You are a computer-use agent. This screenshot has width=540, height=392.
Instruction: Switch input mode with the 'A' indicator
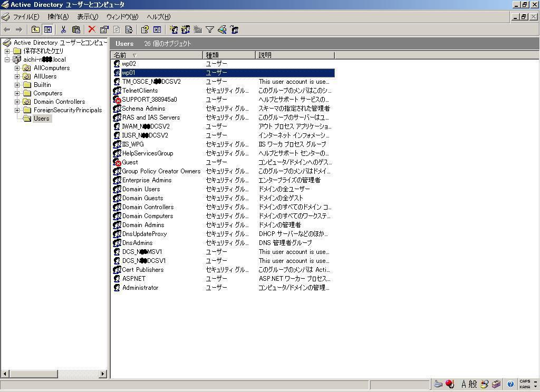(x=464, y=384)
